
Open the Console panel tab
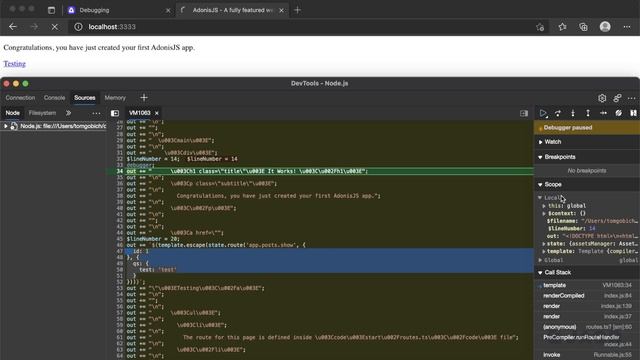(x=54, y=98)
